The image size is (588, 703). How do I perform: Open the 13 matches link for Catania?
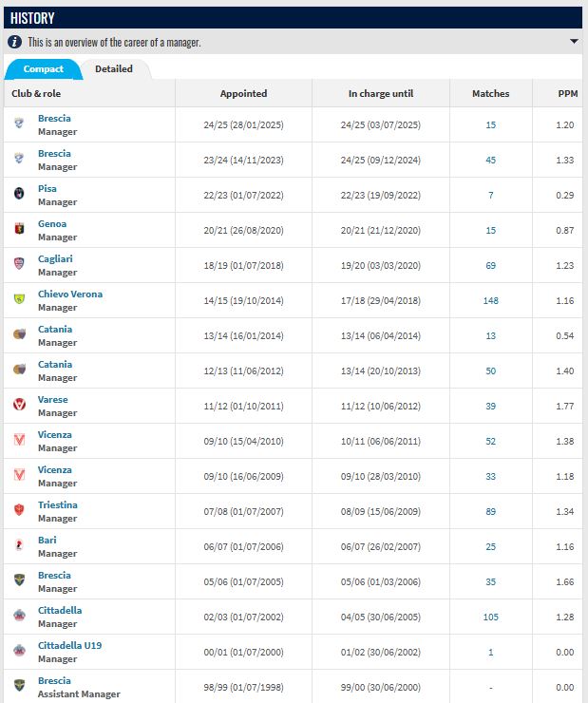pyautogui.click(x=491, y=335)
